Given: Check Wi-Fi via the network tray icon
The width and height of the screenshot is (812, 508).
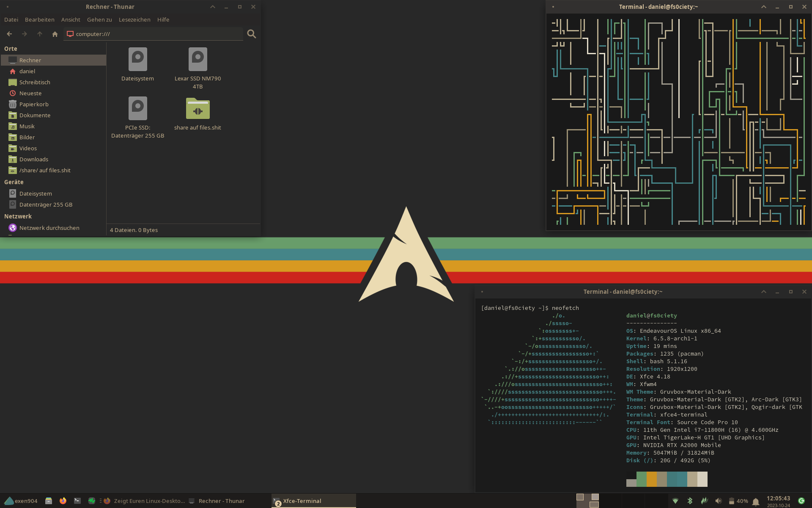Looking at the screenshot, I should click(675, 501).
